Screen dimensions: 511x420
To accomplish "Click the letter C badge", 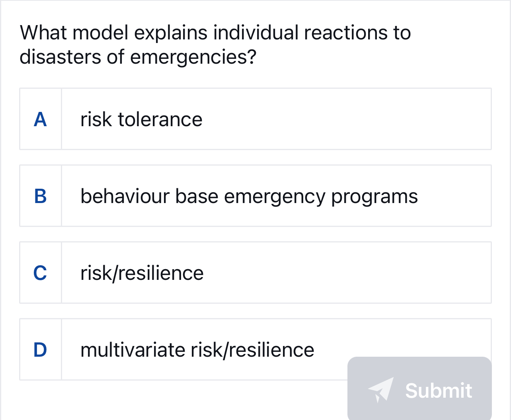I will (40, 272).
